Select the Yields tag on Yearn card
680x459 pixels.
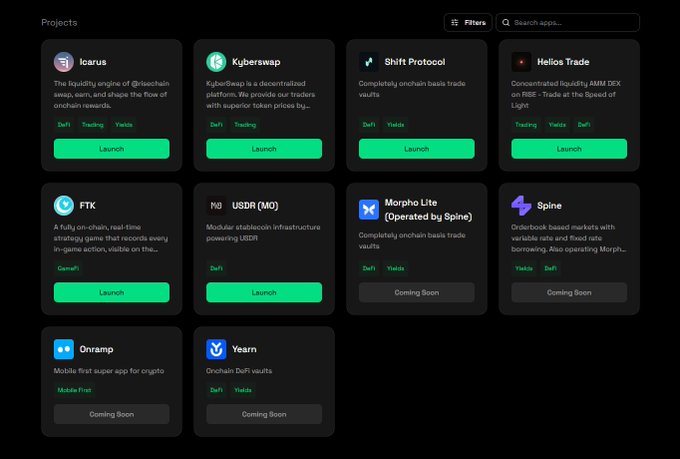pyautogui.click(x=243, y=390)
